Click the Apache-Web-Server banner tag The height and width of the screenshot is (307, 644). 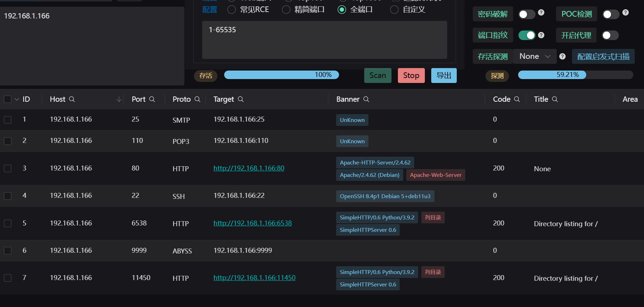pyautogui.click(x=436, y=175)
